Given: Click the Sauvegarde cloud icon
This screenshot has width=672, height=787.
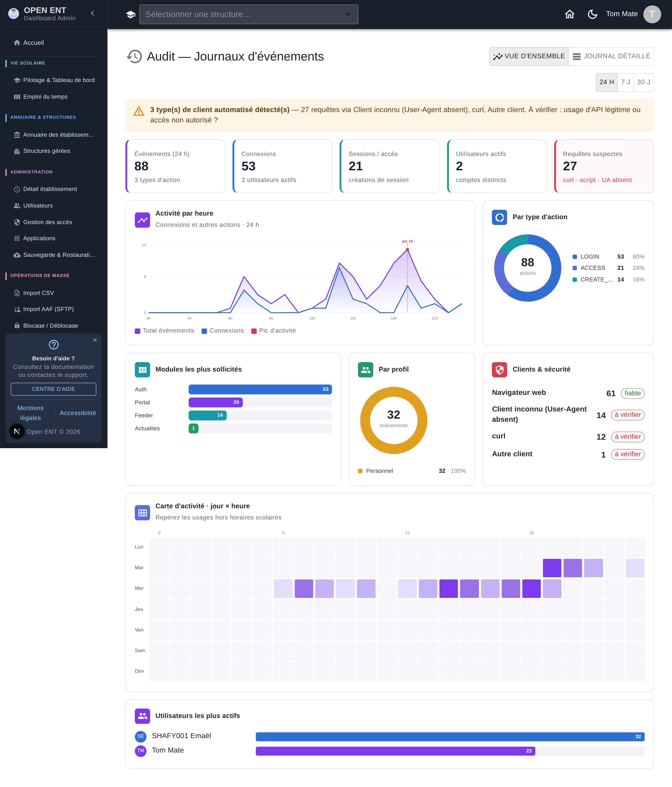Looking at the screenshot, I should pyautogui.click(x=17, y=255).
